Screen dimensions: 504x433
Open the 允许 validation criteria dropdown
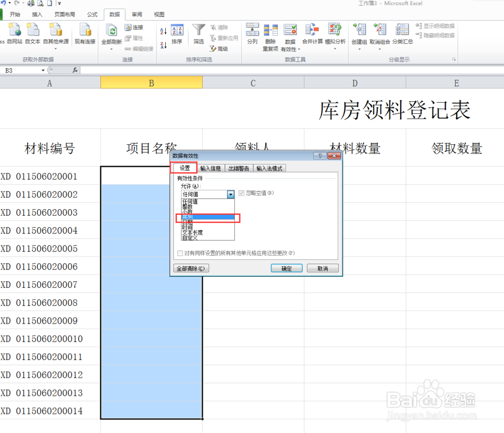click(230, 195)
